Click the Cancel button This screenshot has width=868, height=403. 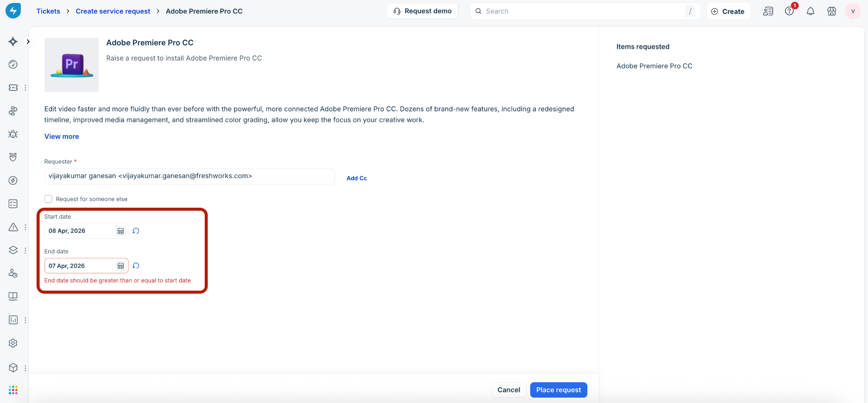tap(509, 390)
